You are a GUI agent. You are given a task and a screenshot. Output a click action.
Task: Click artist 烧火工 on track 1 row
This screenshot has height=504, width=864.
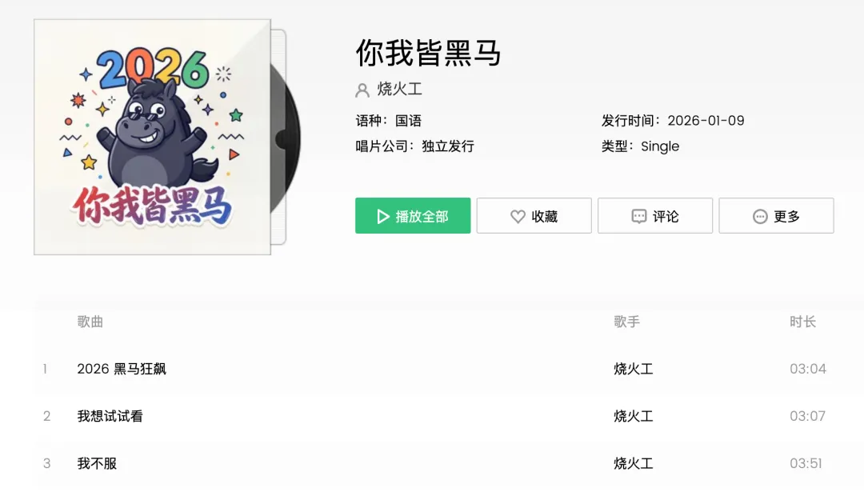pos(633,369)
